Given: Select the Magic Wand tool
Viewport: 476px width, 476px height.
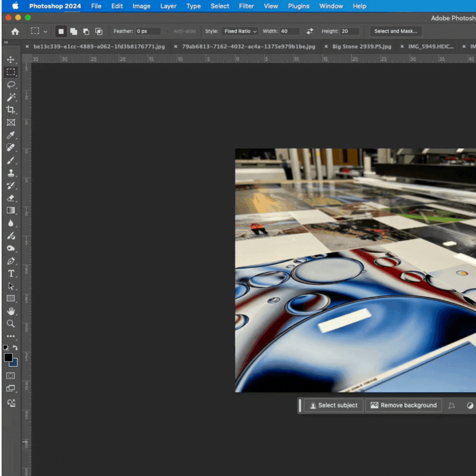Looking at the screenshot, I should pos(11,97).
